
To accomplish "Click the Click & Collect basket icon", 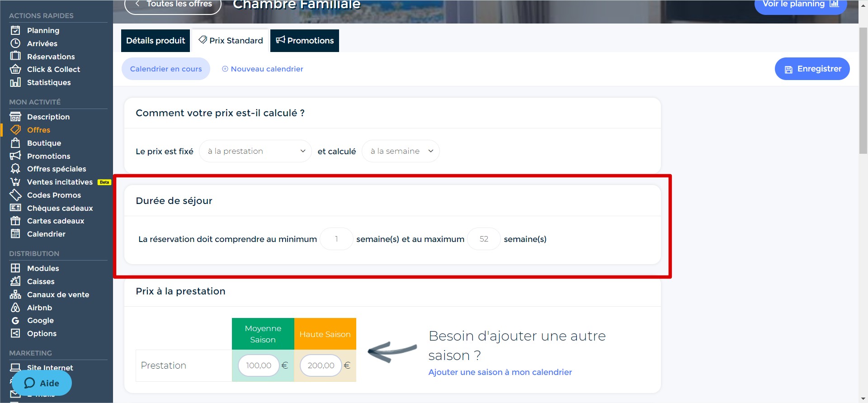I will point(15,69).
